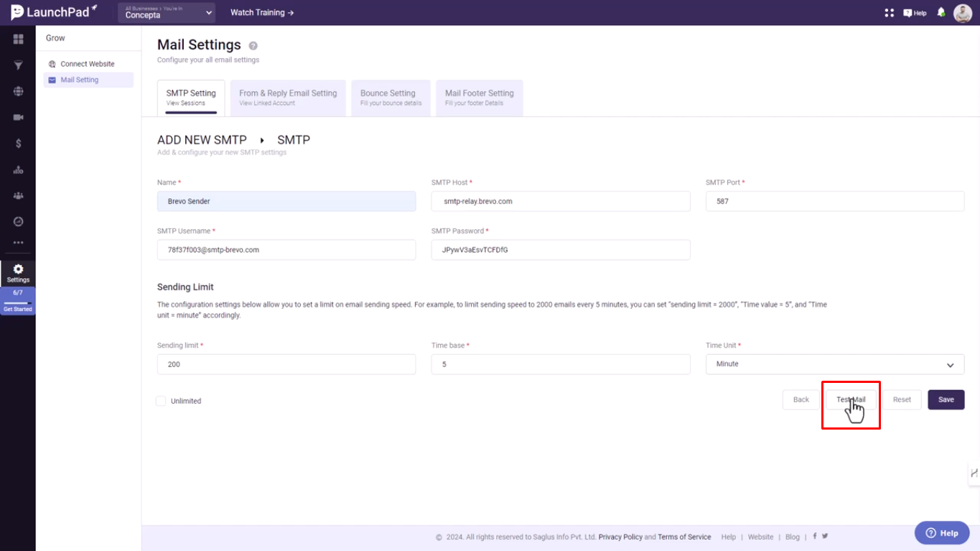This screenshot has height=551, width=980.
Task: Click the Test Mail button
Action: [x=851, y=399]
